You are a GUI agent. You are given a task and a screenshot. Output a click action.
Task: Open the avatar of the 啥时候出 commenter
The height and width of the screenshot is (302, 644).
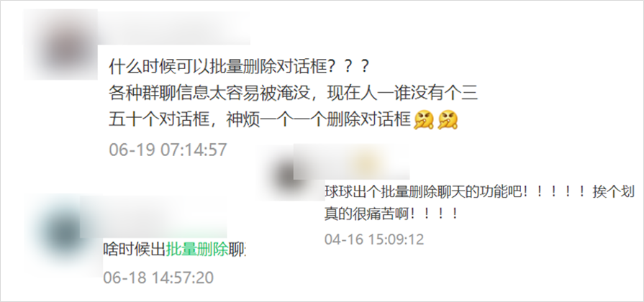63,230
